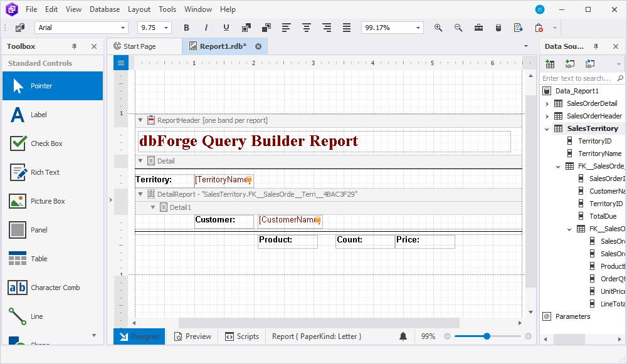The height and width of the screenshot is (364, 627).
Task: Pin the Toolbox panel
Action: pyautogui.click(x=75, y=46)
